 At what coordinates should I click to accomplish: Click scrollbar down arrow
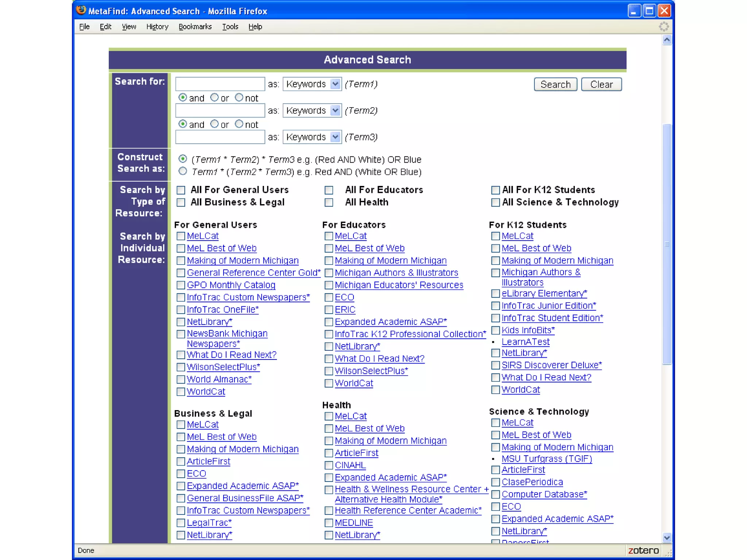(667, 537)
